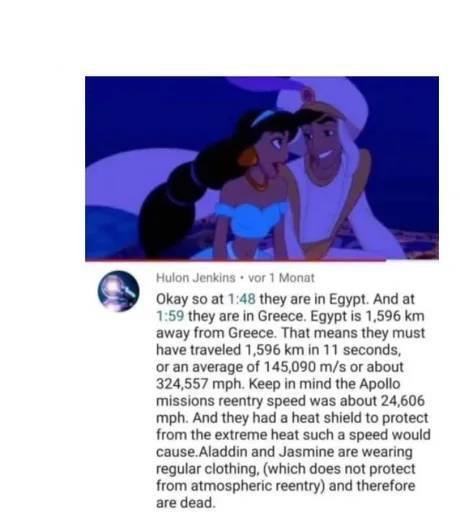Jump to the 1:48 timestamp link
This screenshot has width=460, height=514.
241,299
